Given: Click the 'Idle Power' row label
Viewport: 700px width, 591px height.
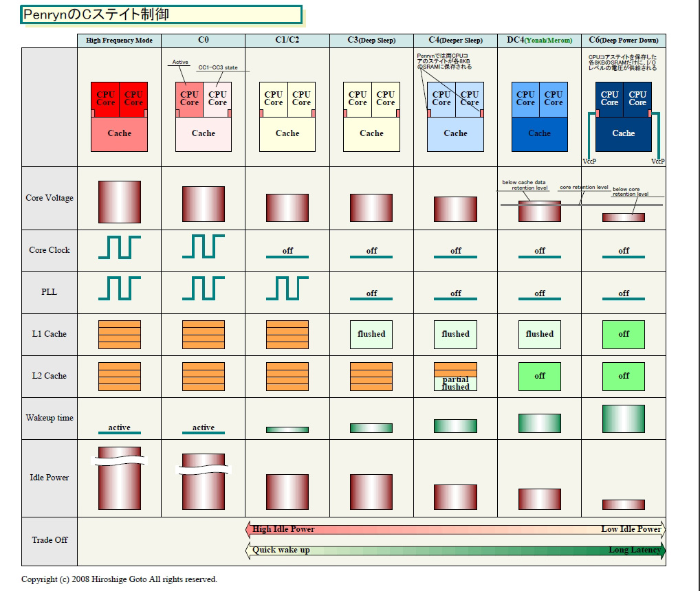Looking at the screenshot, I should [x=49, y=478].
